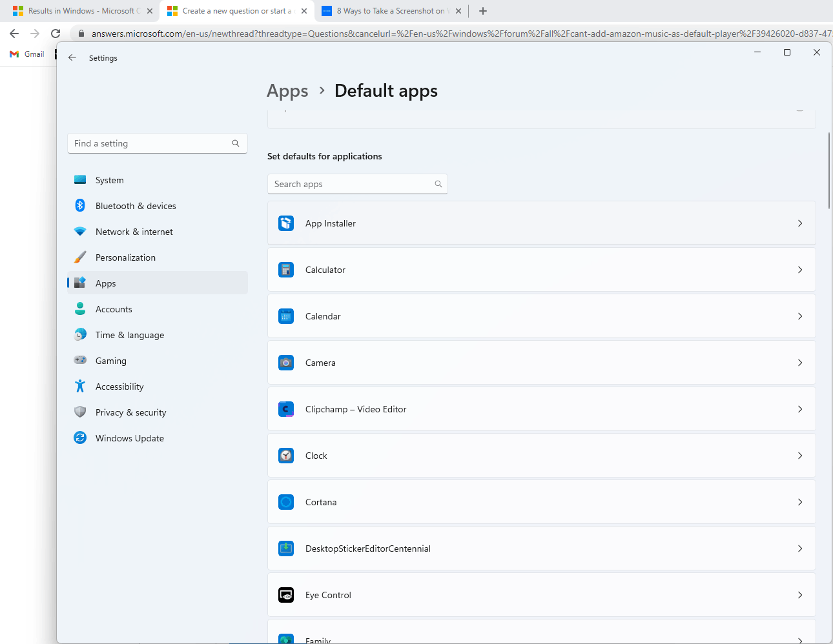The height and width of the screenshot is (644, 833).
Task: Open Cortana default settings
Action: pyautogui.click(x=541, y=502)
